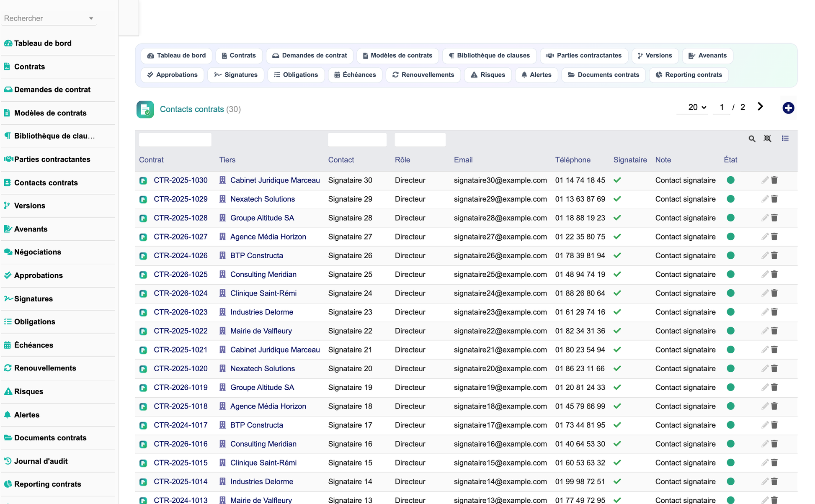Toggle the green État dot for CTR-2025-1022

tap(730, 331)
